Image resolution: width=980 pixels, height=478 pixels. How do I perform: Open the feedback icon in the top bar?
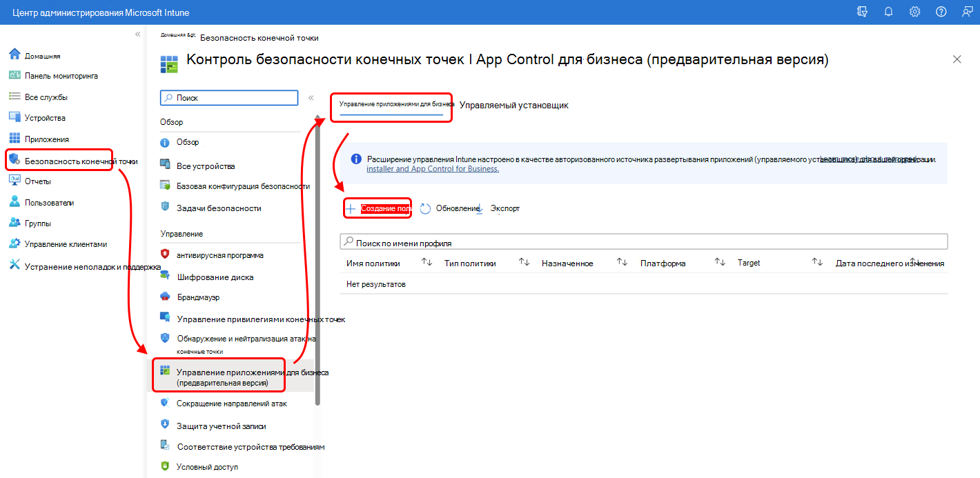click(x=967, y=12)
